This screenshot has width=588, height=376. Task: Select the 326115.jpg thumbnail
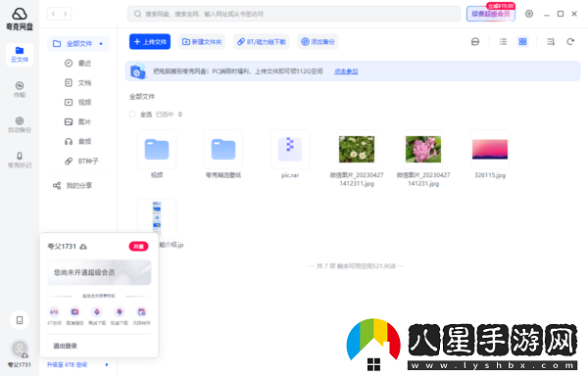(x=490, y=150)
